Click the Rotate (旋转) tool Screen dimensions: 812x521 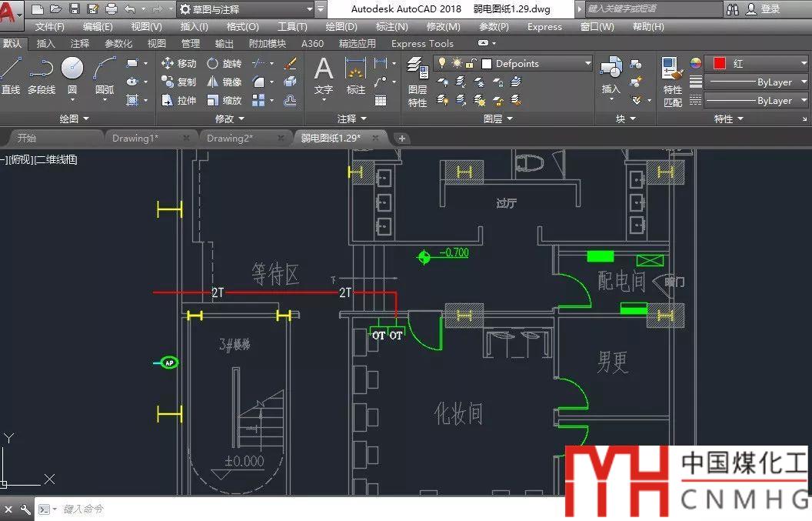[x=224, y=63]
